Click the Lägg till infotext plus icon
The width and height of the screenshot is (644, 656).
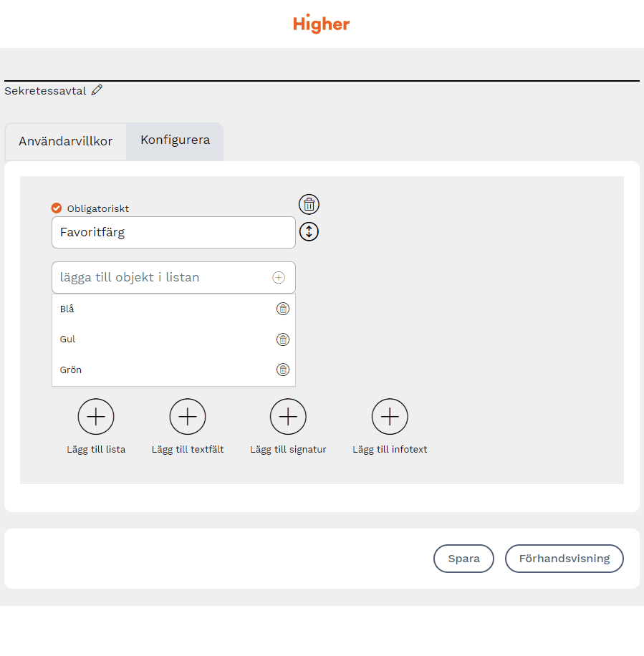tap(390, 417)
